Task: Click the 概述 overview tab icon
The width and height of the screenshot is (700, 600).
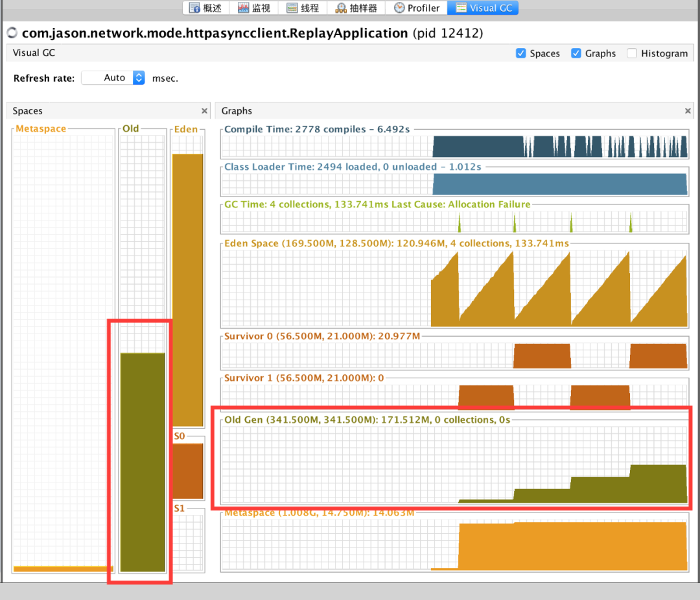Action: (x=194, y=8)
